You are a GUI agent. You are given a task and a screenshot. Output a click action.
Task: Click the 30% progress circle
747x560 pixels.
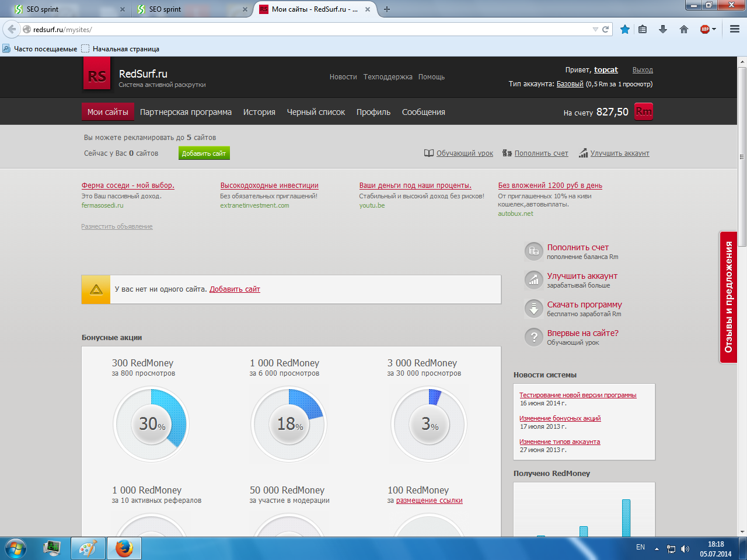(x=151, y=424)
